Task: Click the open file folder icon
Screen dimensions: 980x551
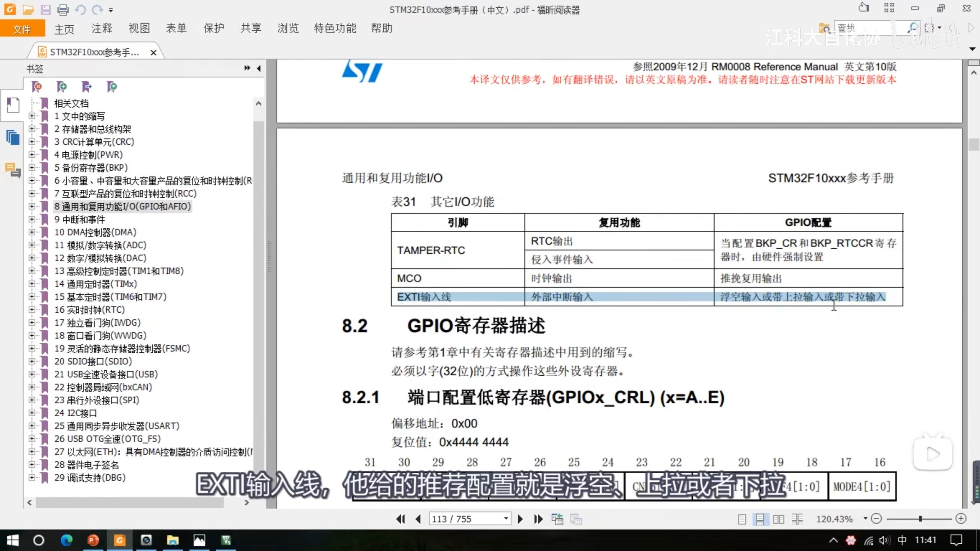Action: coord(28,10)
